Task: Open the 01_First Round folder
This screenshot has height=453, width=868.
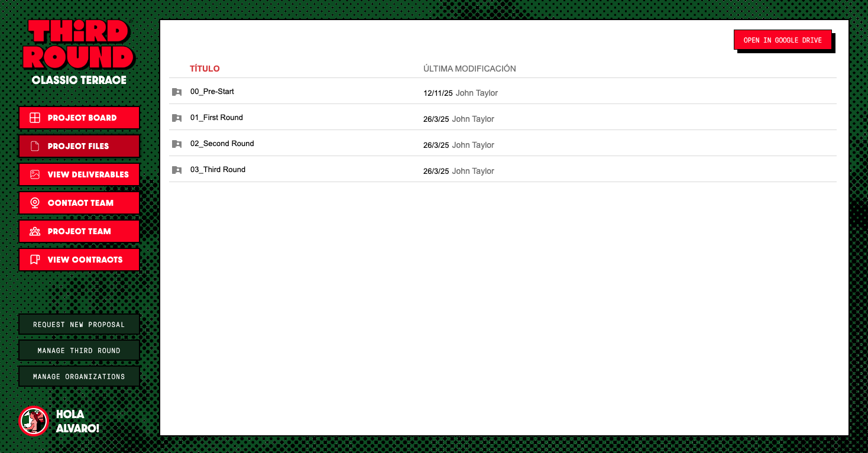Action: [216, 118]
